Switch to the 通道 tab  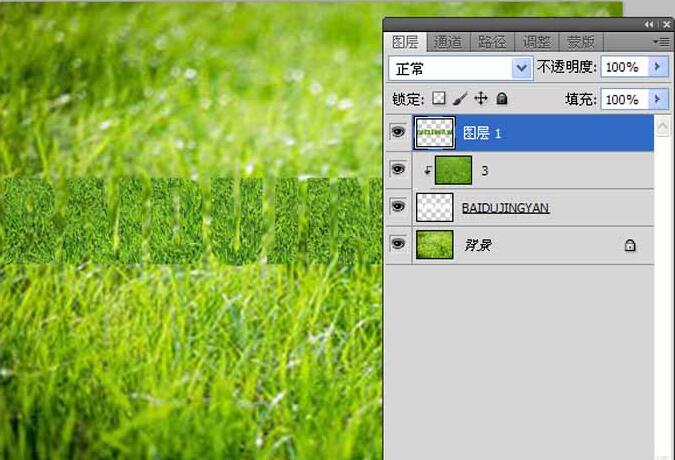tap(450, 42)
